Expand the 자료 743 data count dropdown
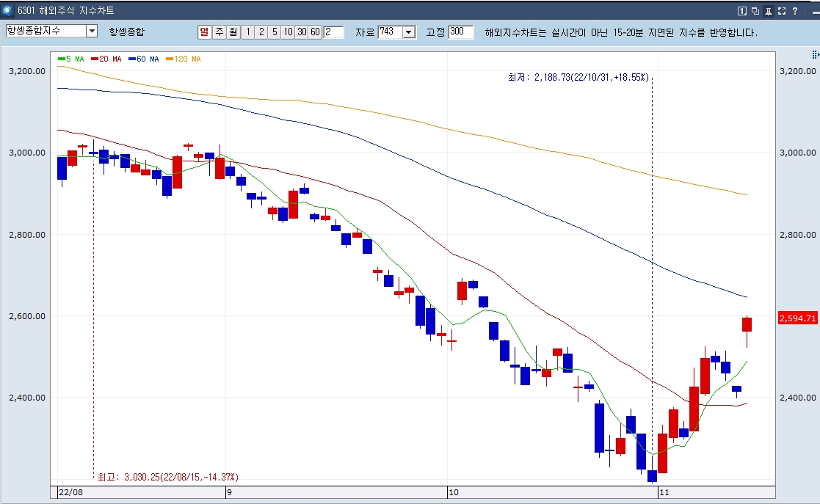 click(410, 32)
